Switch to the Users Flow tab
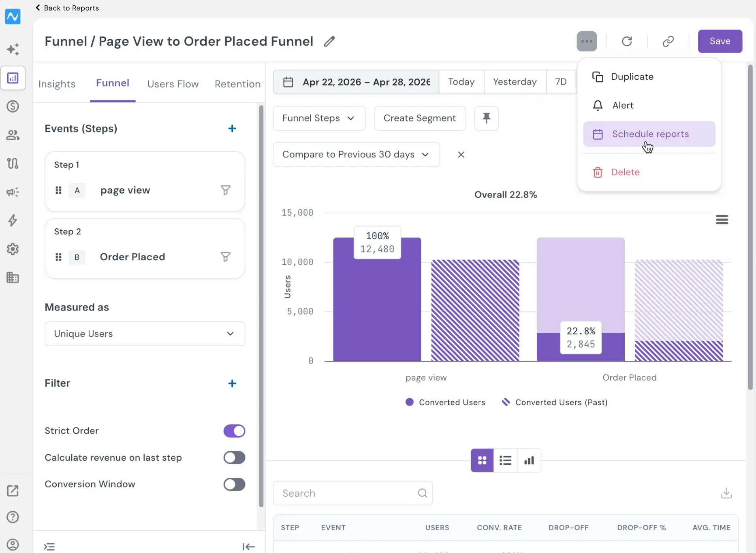Viewport: 756px width, 553px height. coord(173,84)
